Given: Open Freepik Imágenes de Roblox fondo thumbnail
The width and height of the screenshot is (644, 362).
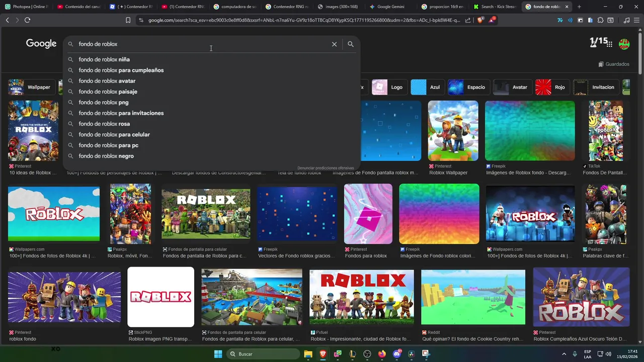Looking at the screenshot, I should coord(530,131).
